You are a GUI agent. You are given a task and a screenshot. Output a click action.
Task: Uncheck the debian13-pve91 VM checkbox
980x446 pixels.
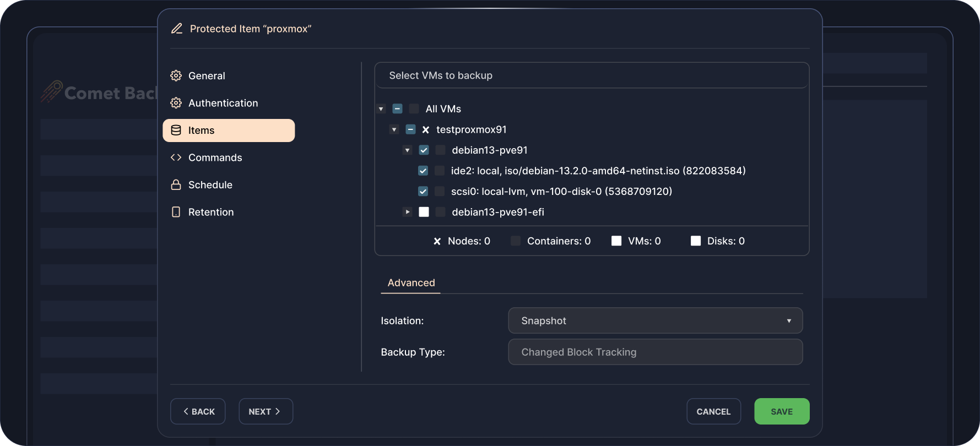[424, 150]
